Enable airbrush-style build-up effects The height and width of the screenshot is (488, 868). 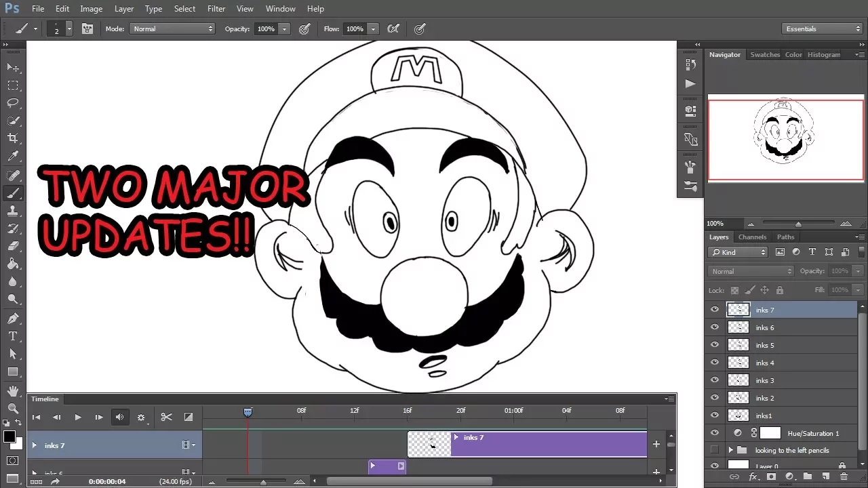click(x=393, y=28)
